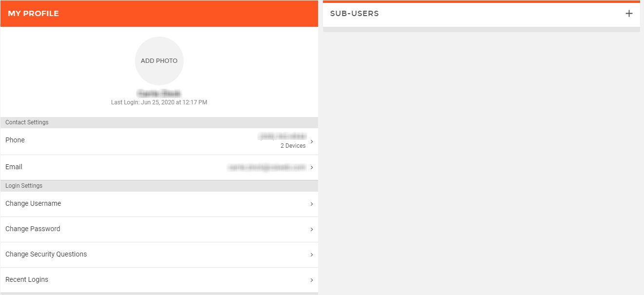Open Change Security Questions

(x=159, y=255)
